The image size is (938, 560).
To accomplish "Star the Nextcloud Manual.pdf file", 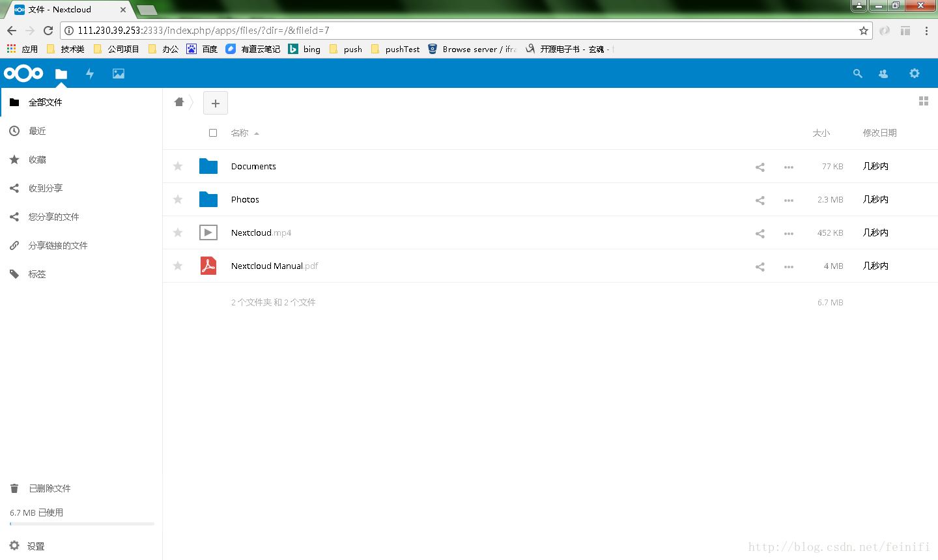I will click(177, 266).
